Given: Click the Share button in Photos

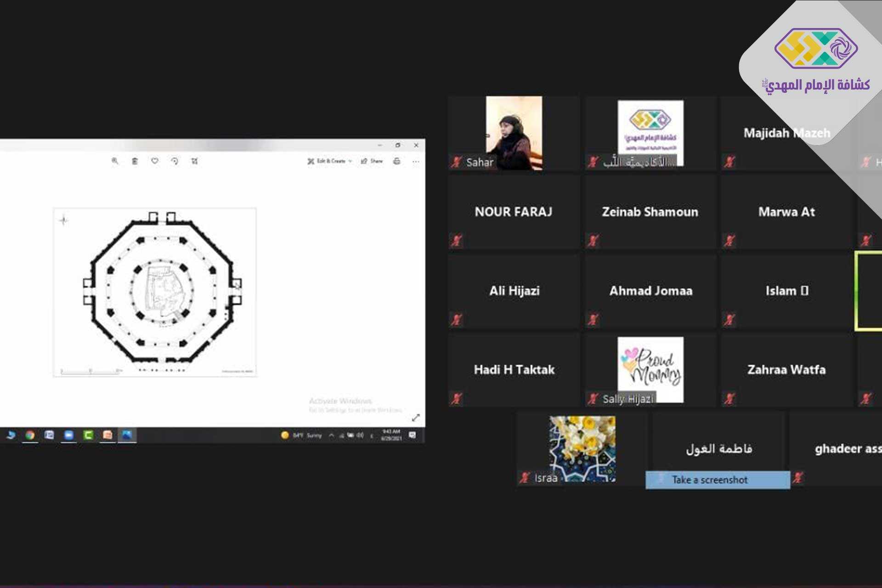Looking at the screenshot, I should (x=372, y=161).
